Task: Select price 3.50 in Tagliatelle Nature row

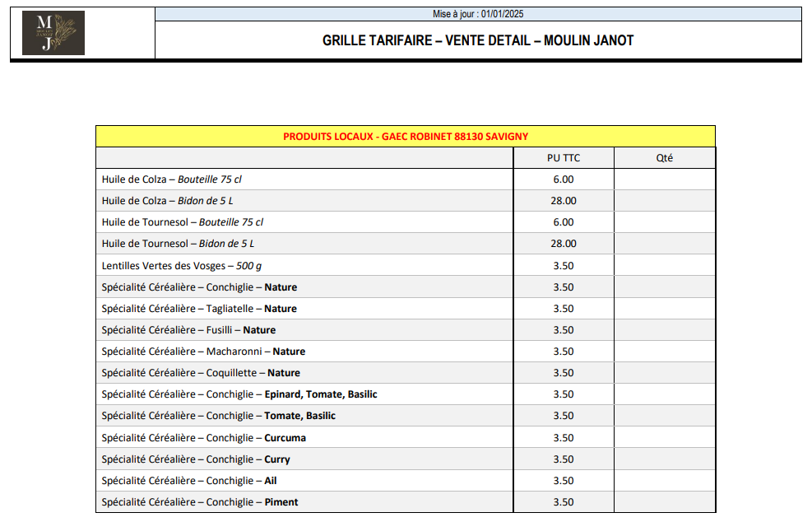Action: (564, 309)
